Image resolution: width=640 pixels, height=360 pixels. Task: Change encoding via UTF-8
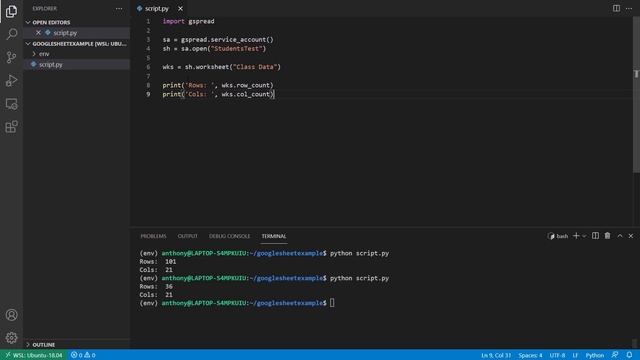pos(557,355)
